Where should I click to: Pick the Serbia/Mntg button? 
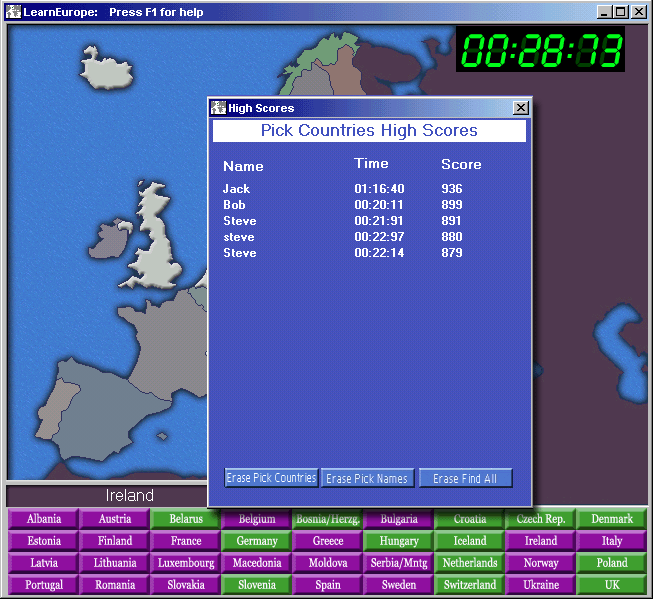coord(399,563)
